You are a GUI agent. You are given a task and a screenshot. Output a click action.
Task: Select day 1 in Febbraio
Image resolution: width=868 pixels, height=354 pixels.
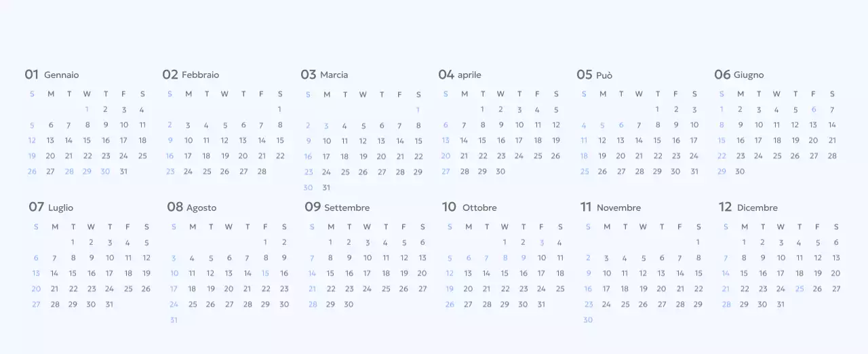tap(279, 109)
